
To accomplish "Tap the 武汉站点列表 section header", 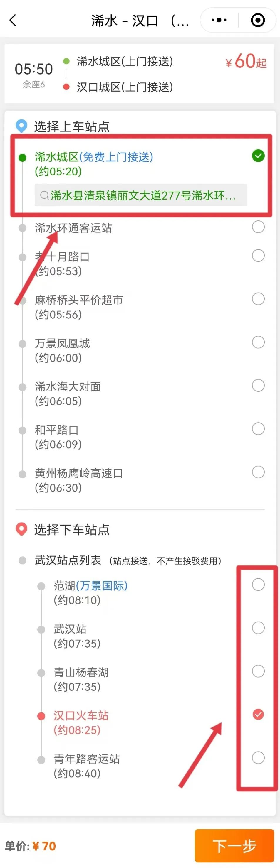I will click(x=68, y=560).
